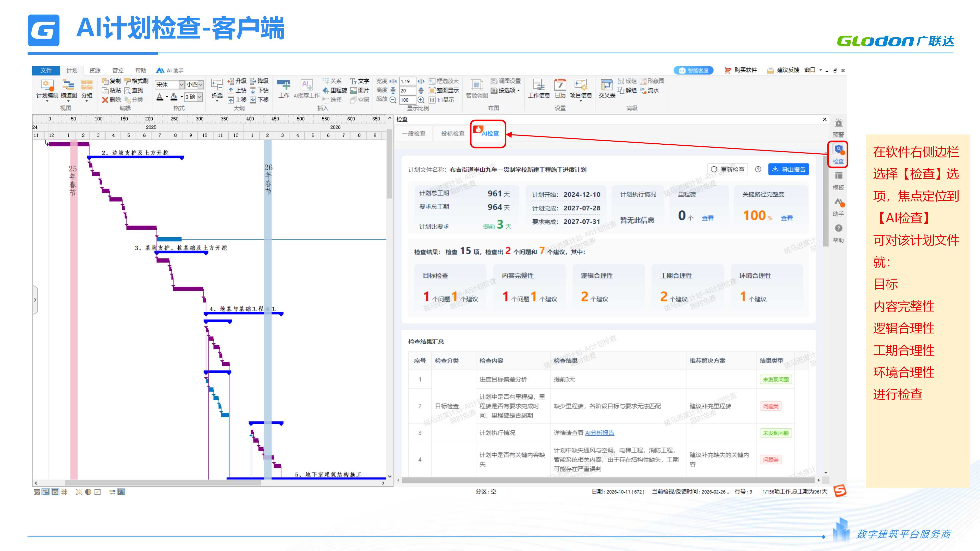Image resolution: width=980 pixels, height=551 pixels.
Task: Open the 宋体 font name dropdown
Action: 181,84
